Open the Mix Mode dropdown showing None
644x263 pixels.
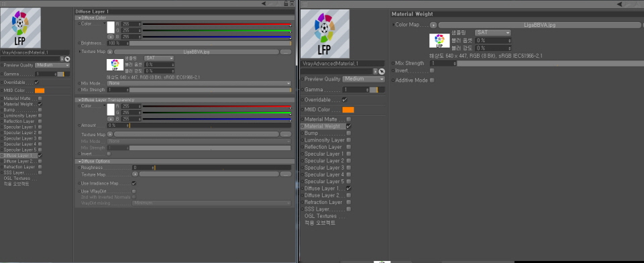point(199,83)
